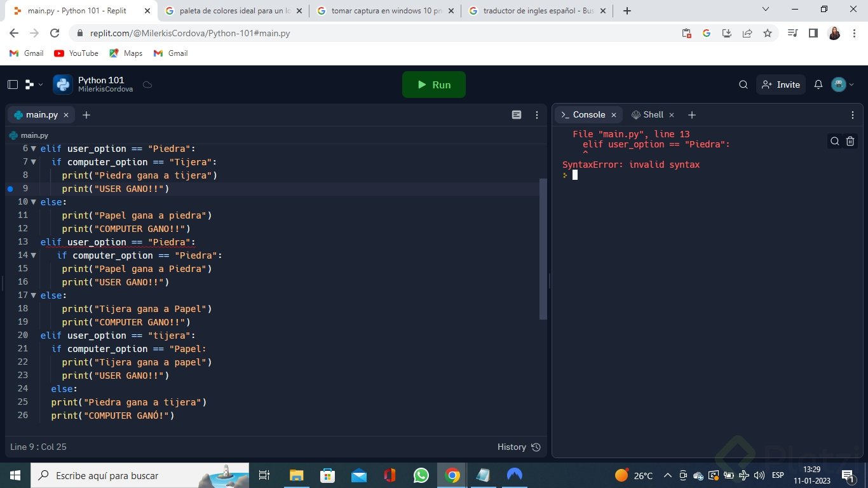This screenshot has height=488, width=868.
Task: Check the cloud save status icon
Action: [x=147, y=85]
